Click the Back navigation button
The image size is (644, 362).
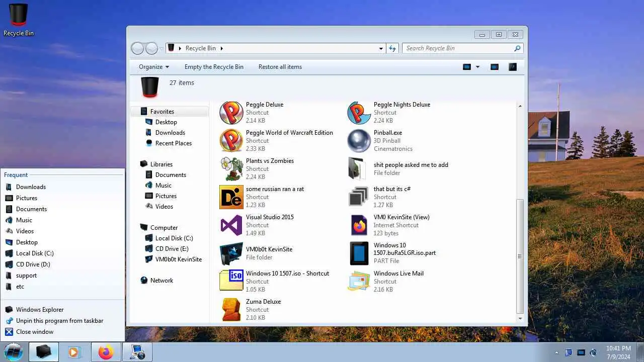[137, 48]
